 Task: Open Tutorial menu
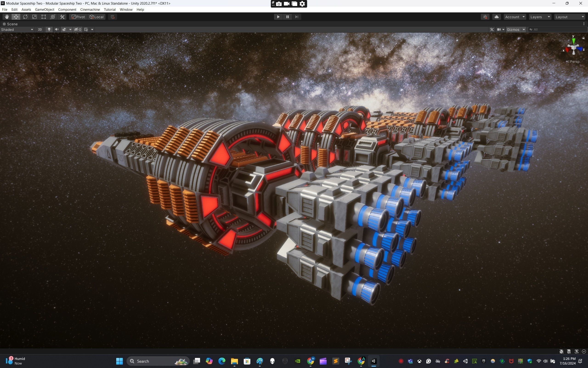tap(110, 9)
